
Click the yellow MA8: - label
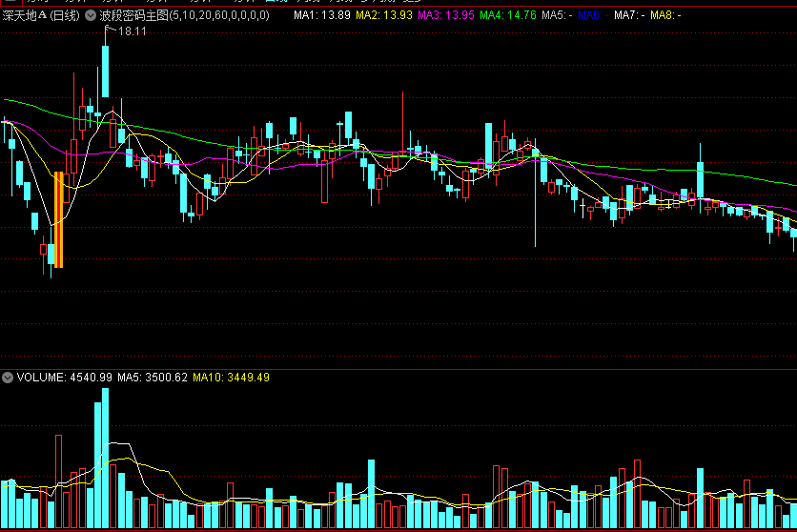[665, 15]
